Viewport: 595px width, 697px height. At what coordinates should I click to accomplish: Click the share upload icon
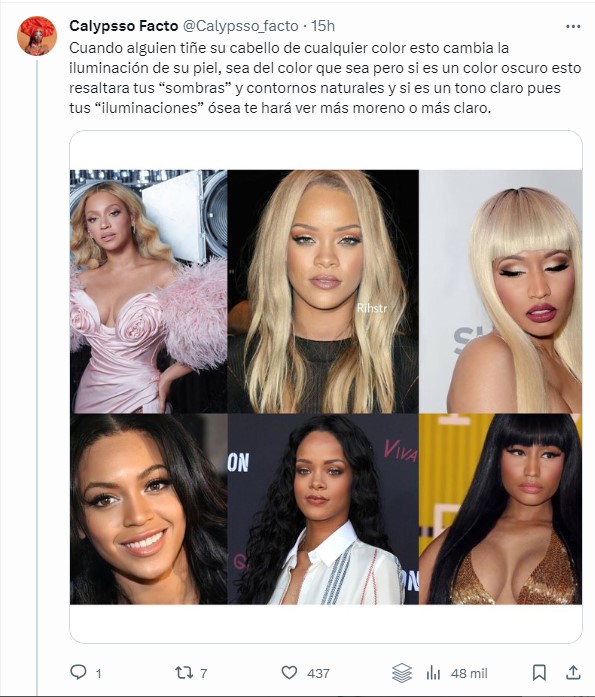(573, 672)
